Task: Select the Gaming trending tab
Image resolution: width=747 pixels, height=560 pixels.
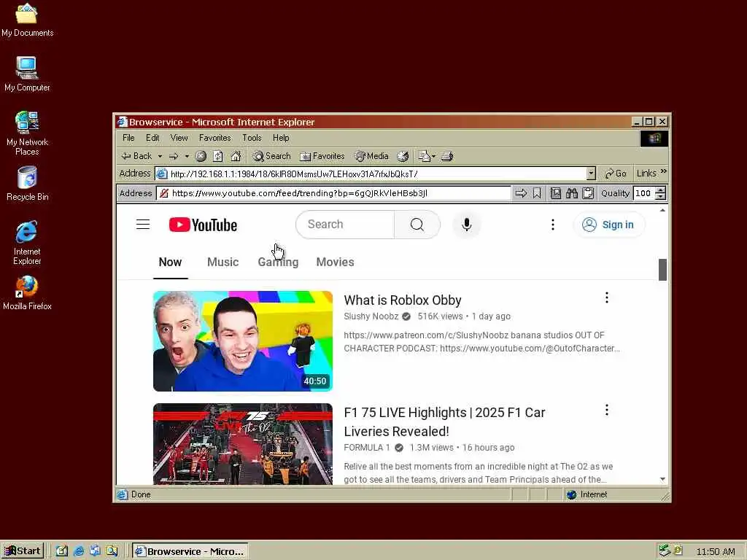Action: point(278,262)
